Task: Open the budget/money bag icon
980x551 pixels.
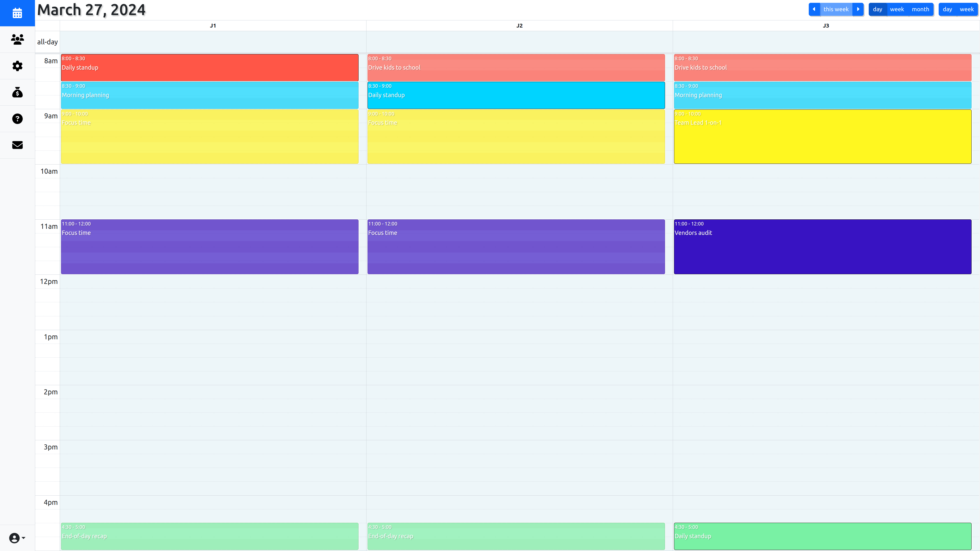Action: click(x=18, y=92)
